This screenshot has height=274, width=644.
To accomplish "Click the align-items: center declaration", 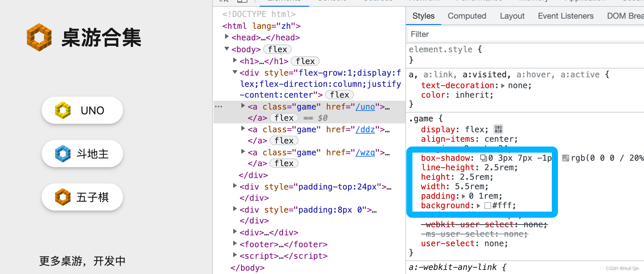I will tap(469, 139).
